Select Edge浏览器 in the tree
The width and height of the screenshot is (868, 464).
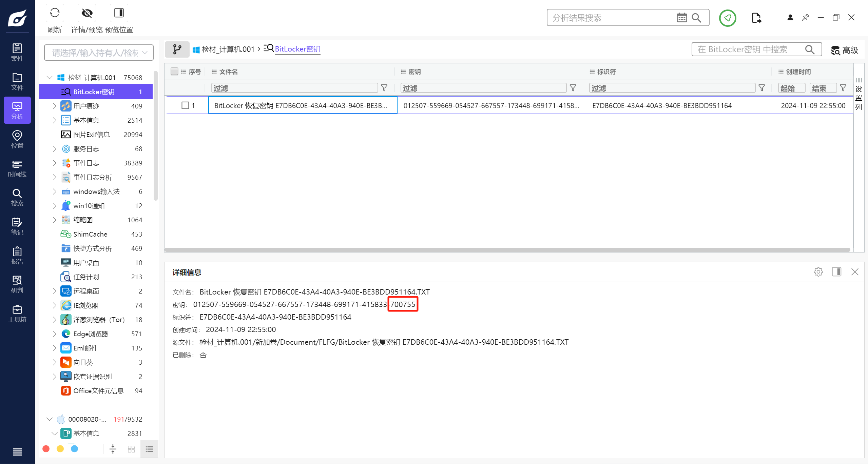click(x=91, y=334)
